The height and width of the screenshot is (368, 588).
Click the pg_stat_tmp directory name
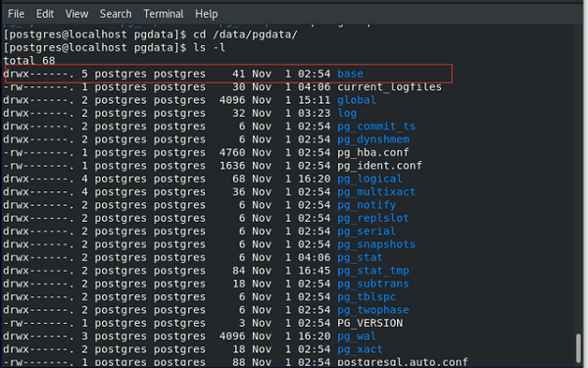pos(373,271)
